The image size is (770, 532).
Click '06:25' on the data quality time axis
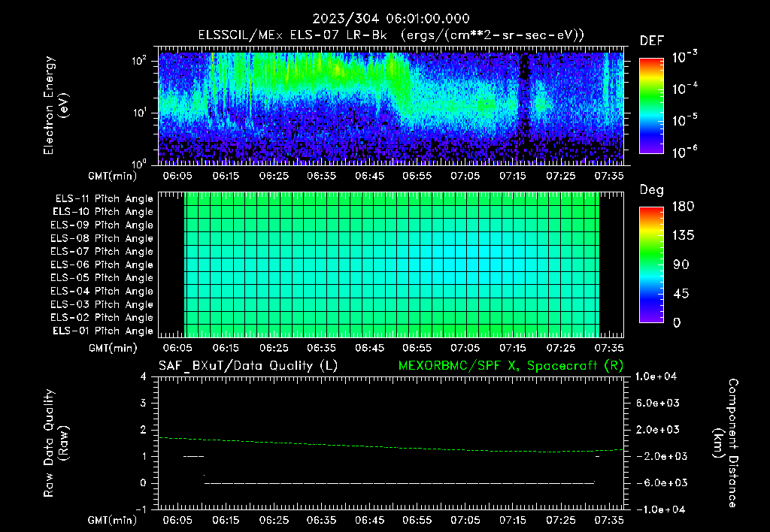point(274,520)
